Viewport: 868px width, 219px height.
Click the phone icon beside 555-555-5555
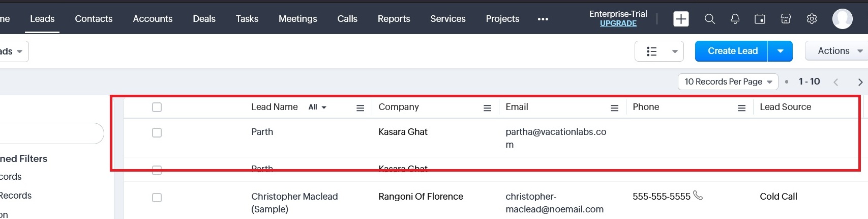[698, 196]
